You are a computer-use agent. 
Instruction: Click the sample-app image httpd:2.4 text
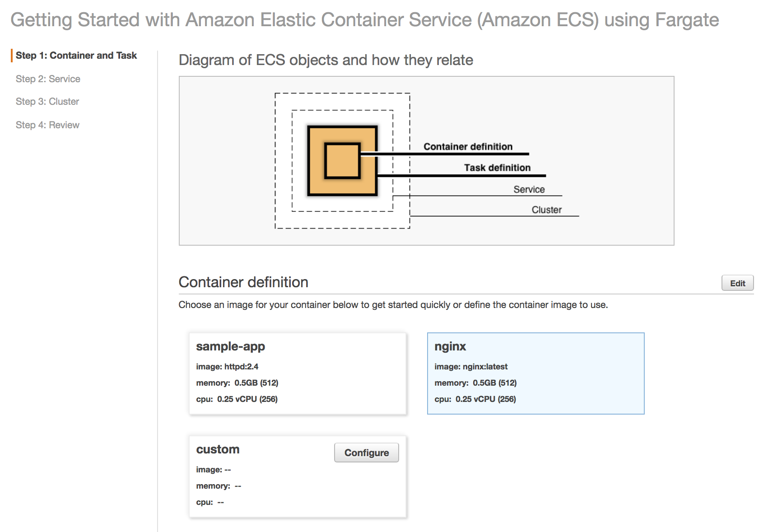[x=227, y=367]
